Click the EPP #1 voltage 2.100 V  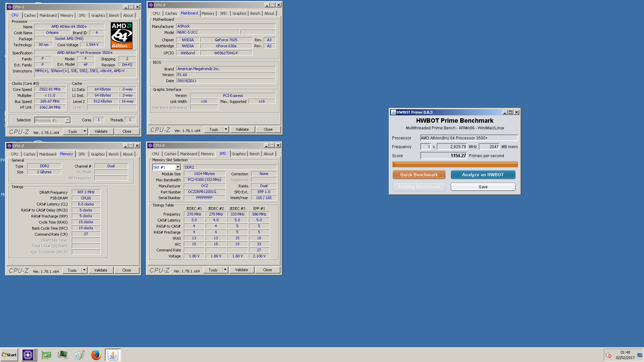pos(259,256)
